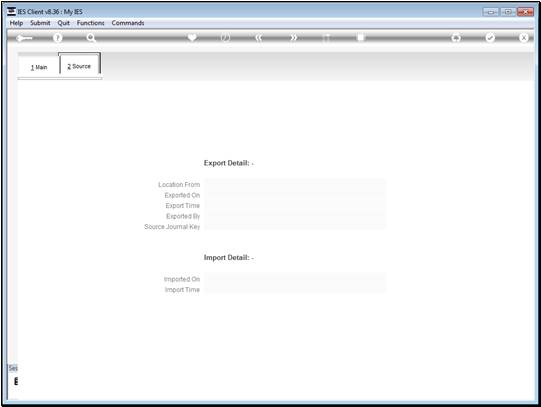541x407 pixels.
Task: Open the Commands menu
Action: [128, 23]
